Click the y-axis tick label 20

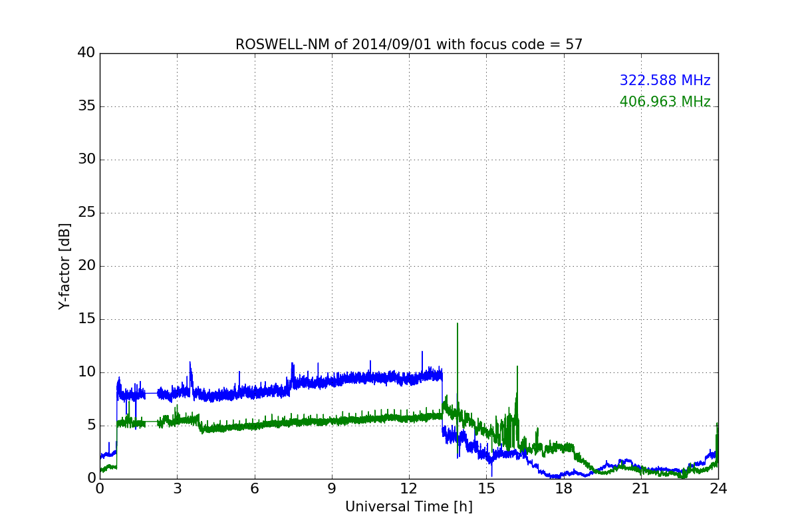[86, 266]
